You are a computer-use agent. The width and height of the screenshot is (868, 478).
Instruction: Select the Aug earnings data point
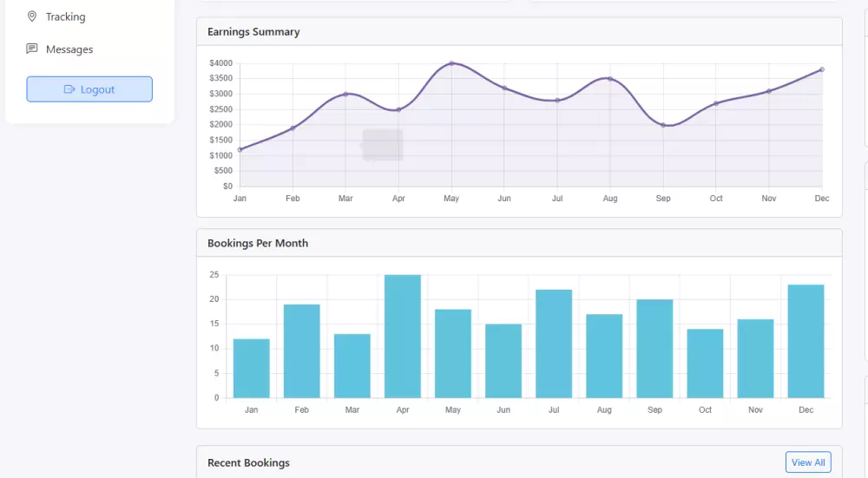point(610,79)
